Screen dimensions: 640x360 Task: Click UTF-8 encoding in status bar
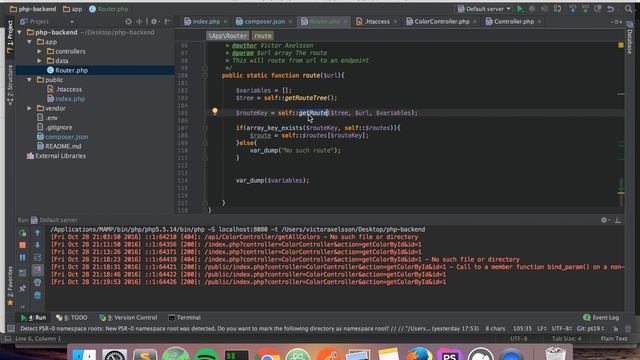coord(561,329)
